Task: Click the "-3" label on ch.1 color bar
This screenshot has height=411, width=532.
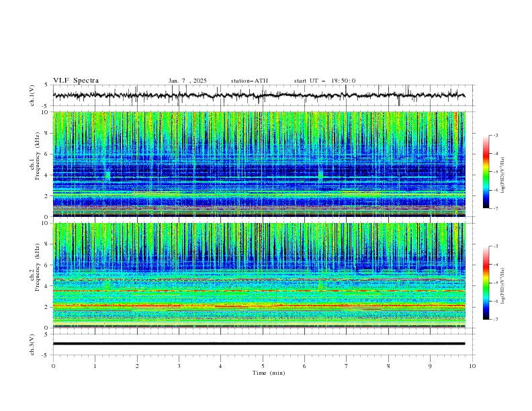Action: click(x=495, y=135)
